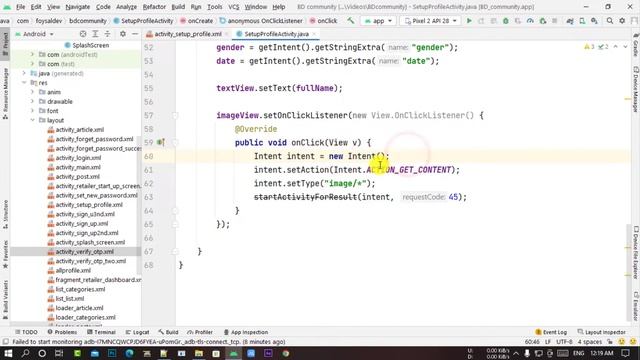Toggle the Favorites side panel
The height and width of the screenshot is (360, 640).
coord(5,254)
